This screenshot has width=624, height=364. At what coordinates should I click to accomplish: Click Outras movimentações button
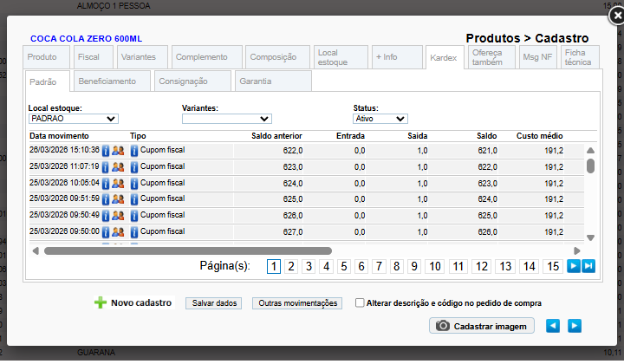tap(297, 303)
